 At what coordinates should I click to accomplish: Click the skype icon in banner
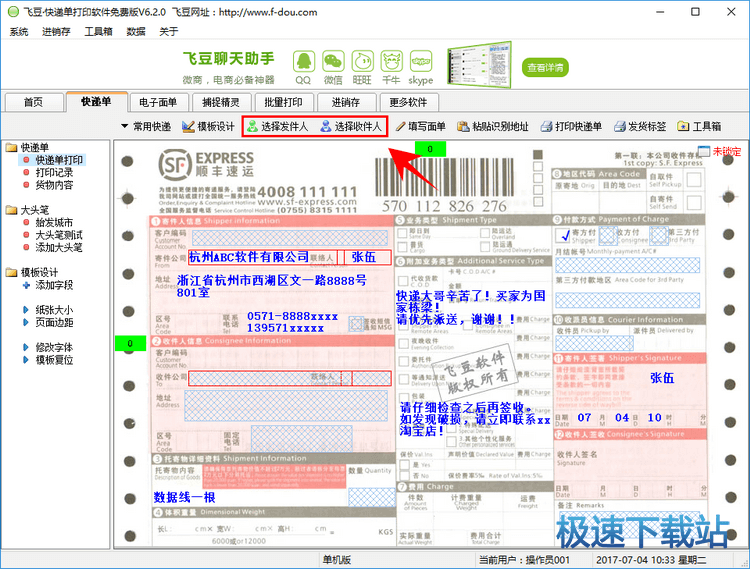(421, 62)
